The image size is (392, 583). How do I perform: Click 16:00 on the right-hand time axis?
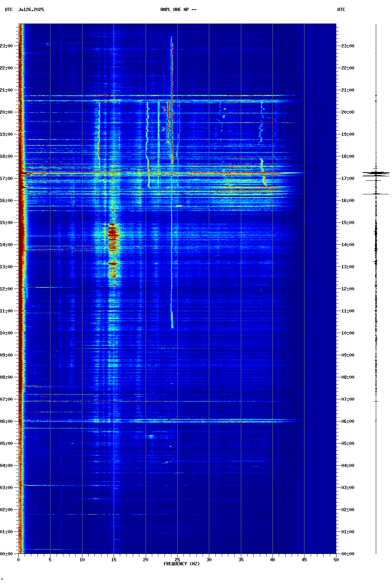click(348, 201)
